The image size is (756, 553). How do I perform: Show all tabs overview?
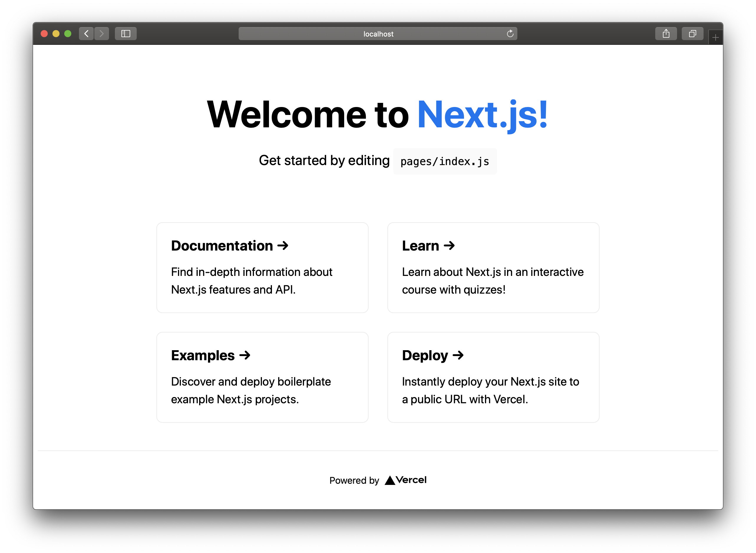[692, 34]
